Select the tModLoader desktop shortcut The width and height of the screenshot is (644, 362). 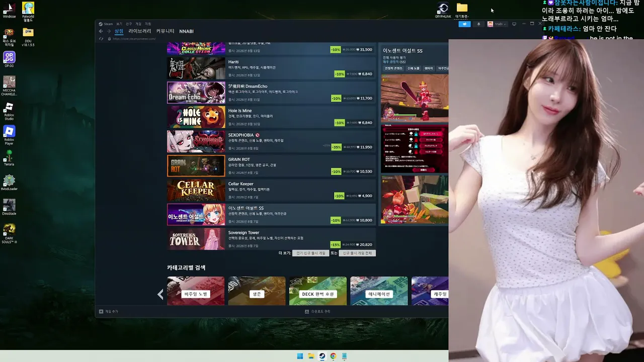pos(9,183)
